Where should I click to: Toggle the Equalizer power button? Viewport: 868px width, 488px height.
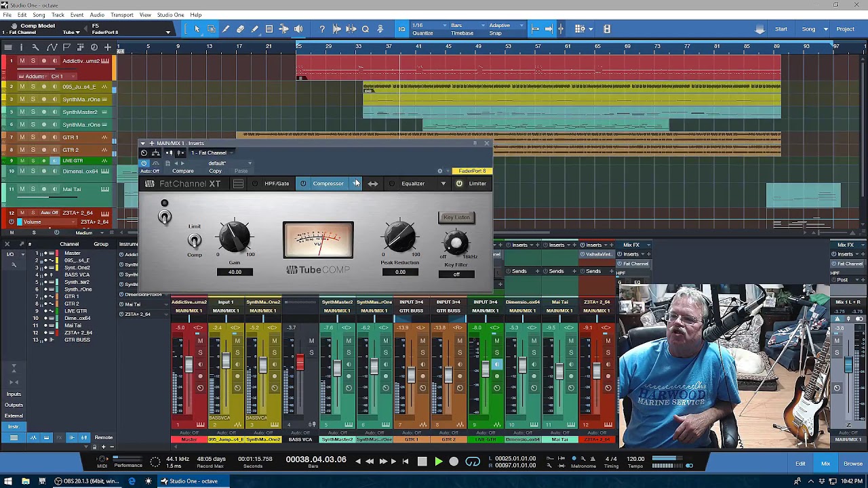coord(391,184)
